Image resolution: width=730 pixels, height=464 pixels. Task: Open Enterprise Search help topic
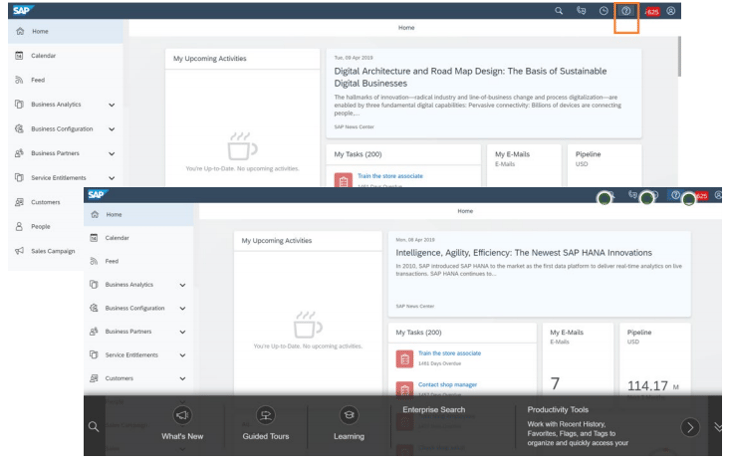coord(433,410)
